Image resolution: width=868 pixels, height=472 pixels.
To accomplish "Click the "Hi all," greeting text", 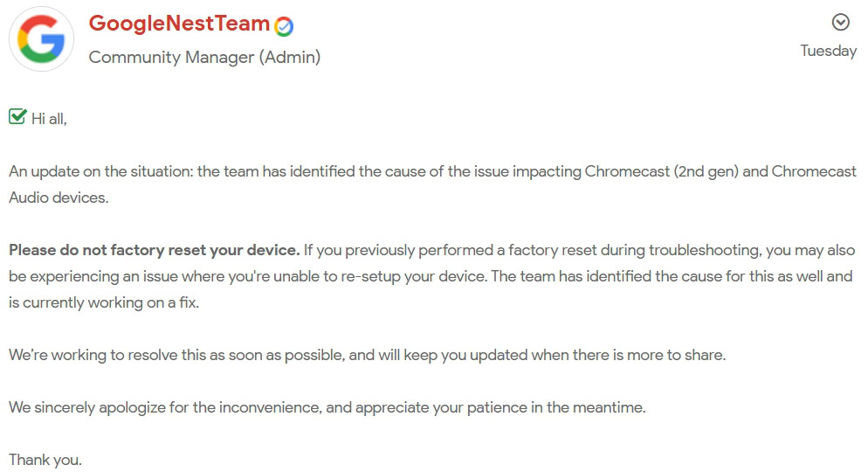I will click(50, 119).
